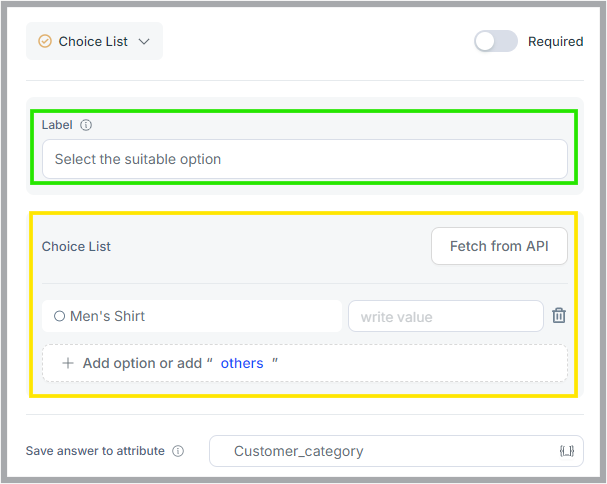Viewport: 607px width, 484px height.
Task: Open the Customer_category attribute combo box
Action: point(396,451)
